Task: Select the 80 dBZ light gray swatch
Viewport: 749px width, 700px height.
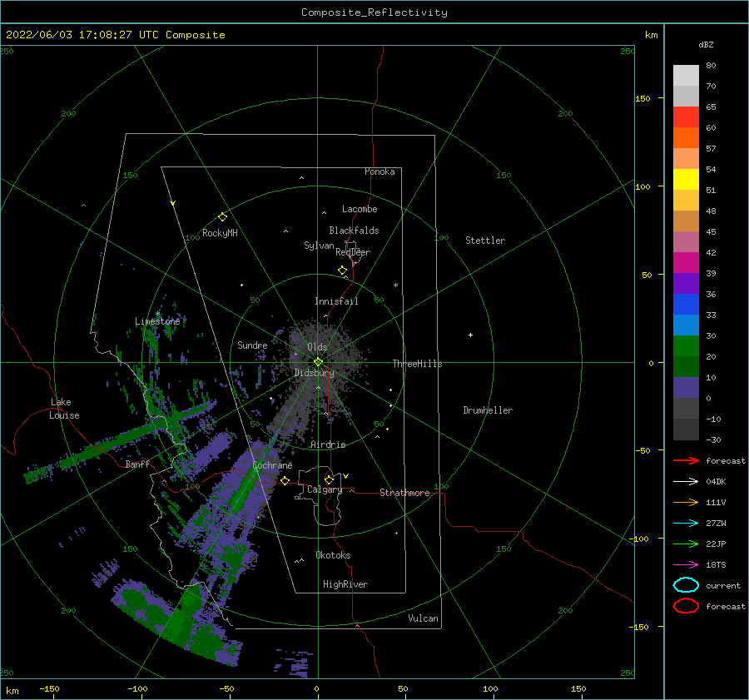Action: click(x=686, y=76)
